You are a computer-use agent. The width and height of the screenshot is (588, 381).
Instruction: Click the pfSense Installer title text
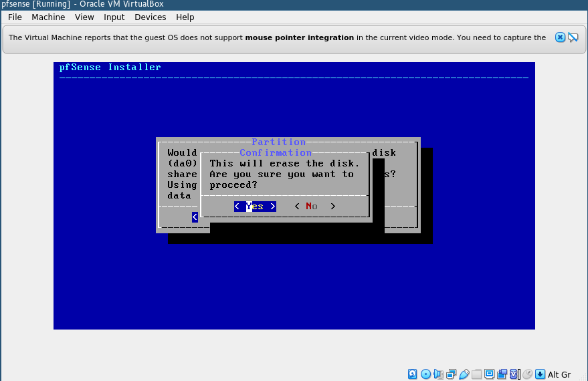(x=110, y=68)
